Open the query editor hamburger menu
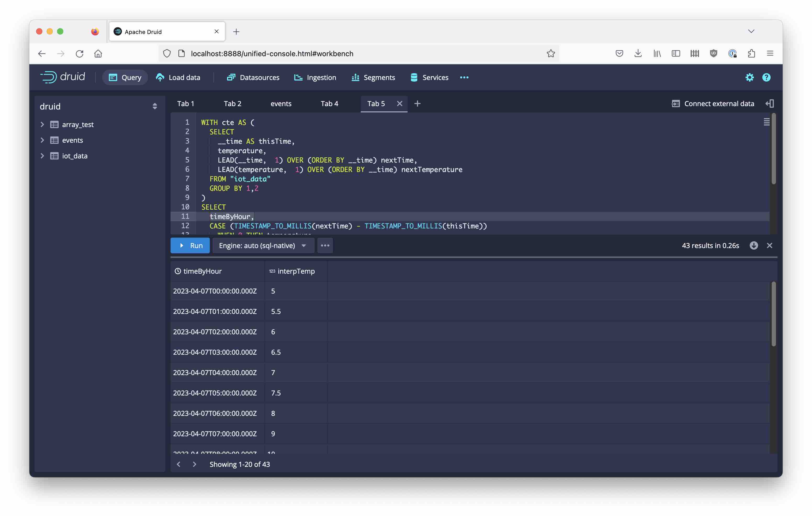 pyautogui.click(x=767, y=121)
